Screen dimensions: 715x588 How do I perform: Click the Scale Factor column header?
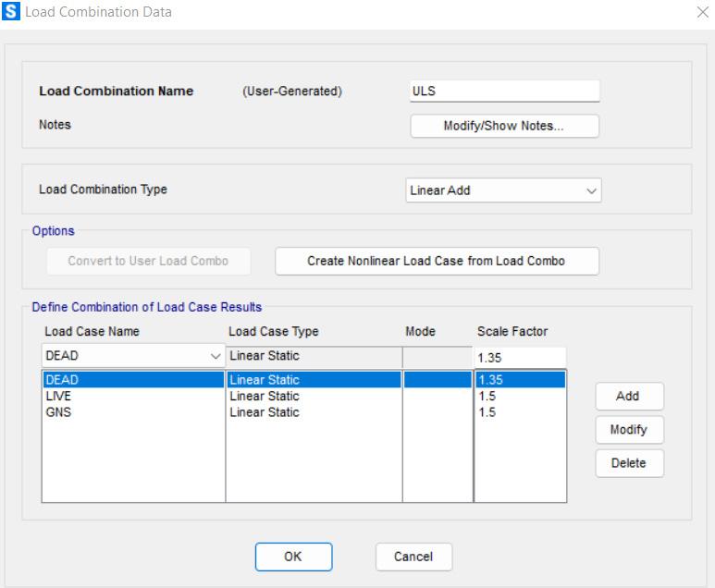click(512, 331)
